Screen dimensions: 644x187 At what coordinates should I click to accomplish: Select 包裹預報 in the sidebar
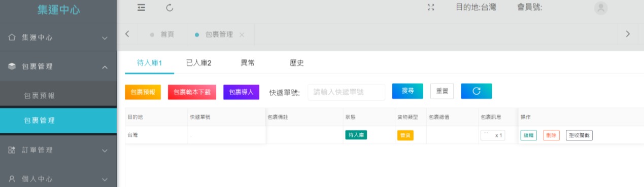(x=58, y=95)
